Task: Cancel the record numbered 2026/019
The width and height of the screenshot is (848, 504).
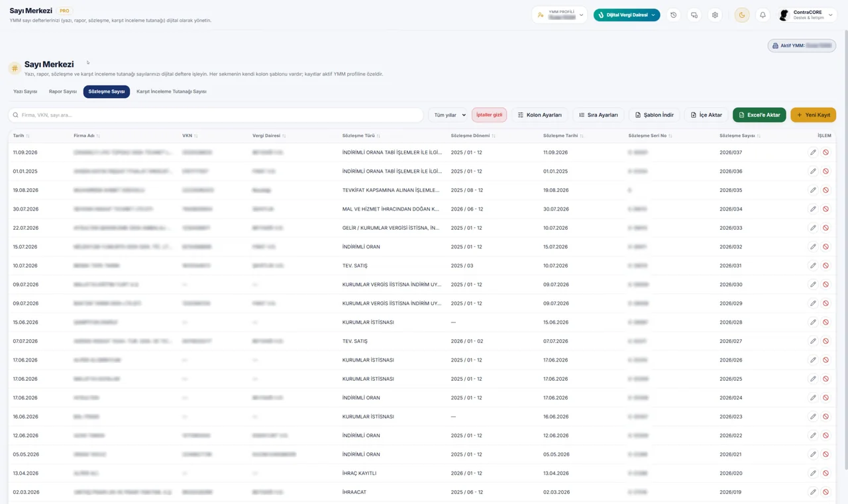Action: 825,492
